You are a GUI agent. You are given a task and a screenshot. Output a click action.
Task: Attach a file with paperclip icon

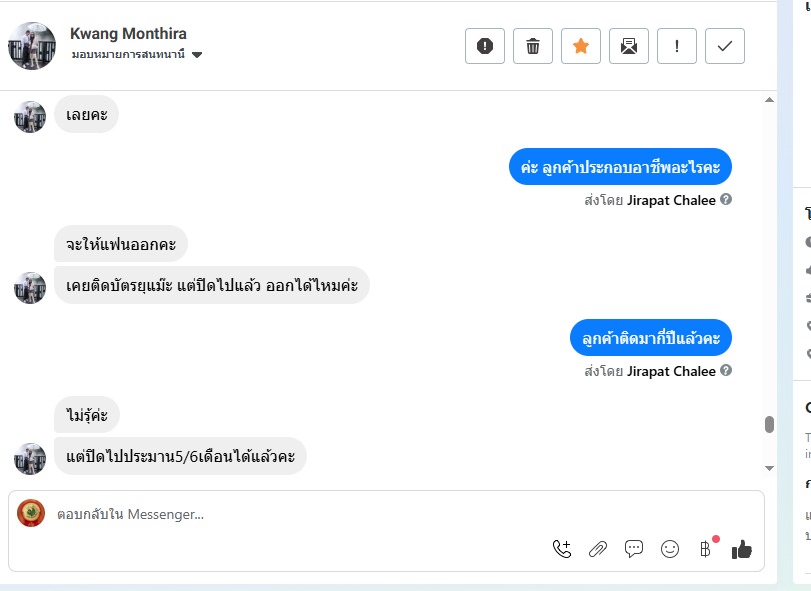point(598,548)
